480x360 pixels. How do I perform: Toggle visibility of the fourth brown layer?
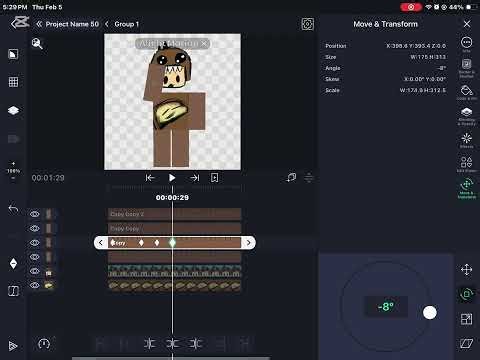pos(35,257)
